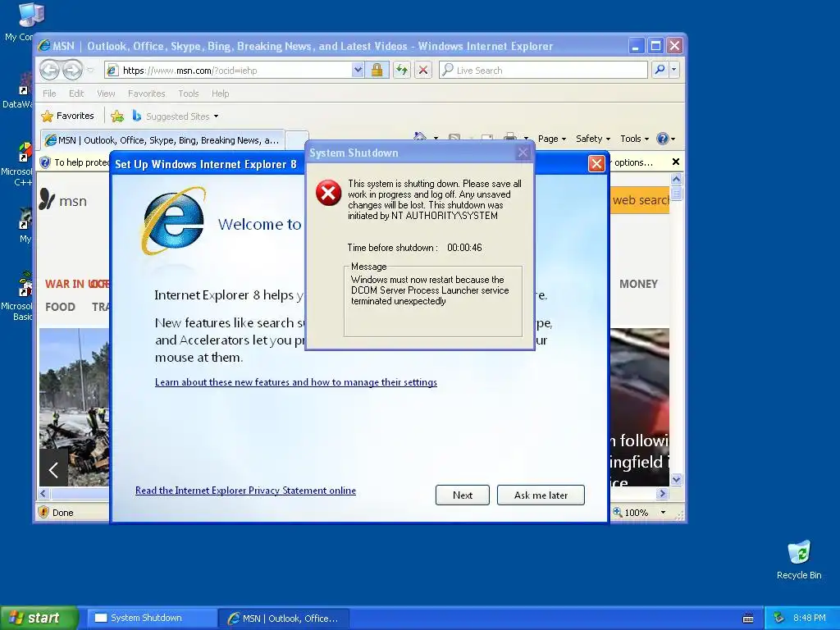Screen dimensions: 840x630
Task: Click into the Live Search box
Action: [543, 71]
